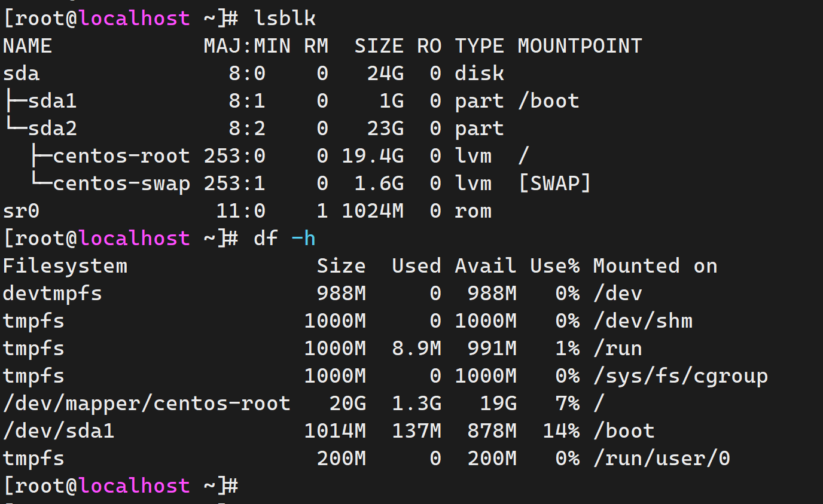
Task: Click the [SWAP] mountpoint text
Action: pyautogui.click(x=554, y=184)
